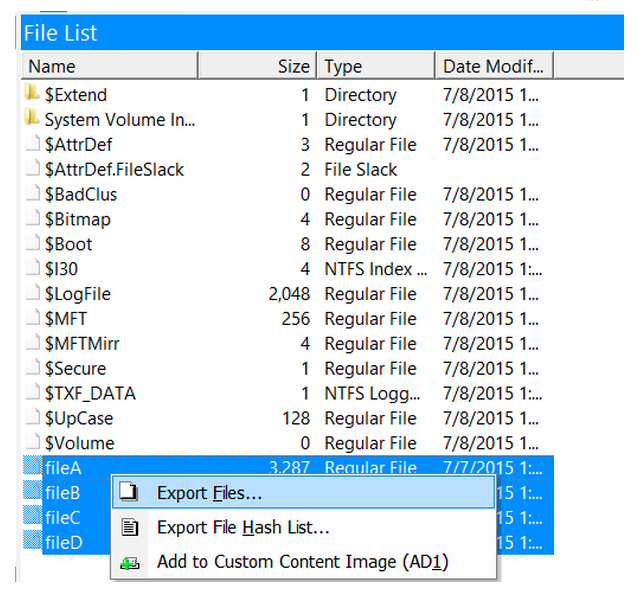Click the $Extend folder icon
The width and height of the screenshot is (641, 594).
point(31,93)
